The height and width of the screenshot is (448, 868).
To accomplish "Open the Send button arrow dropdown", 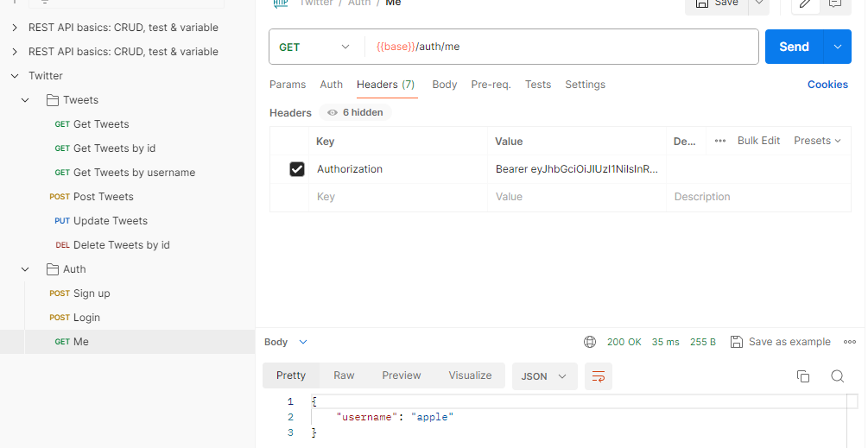I will (x=838, y=47).
